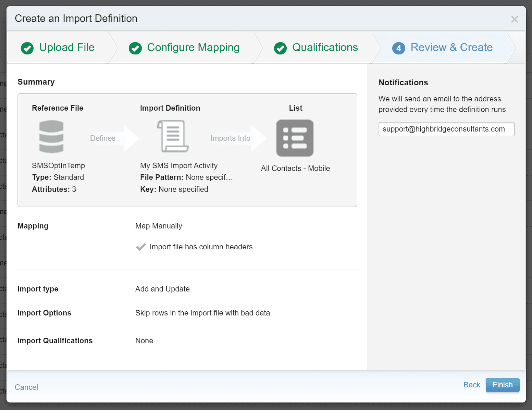
Task: Cancel the import definition wizard
Action: [x=26, y=387]
